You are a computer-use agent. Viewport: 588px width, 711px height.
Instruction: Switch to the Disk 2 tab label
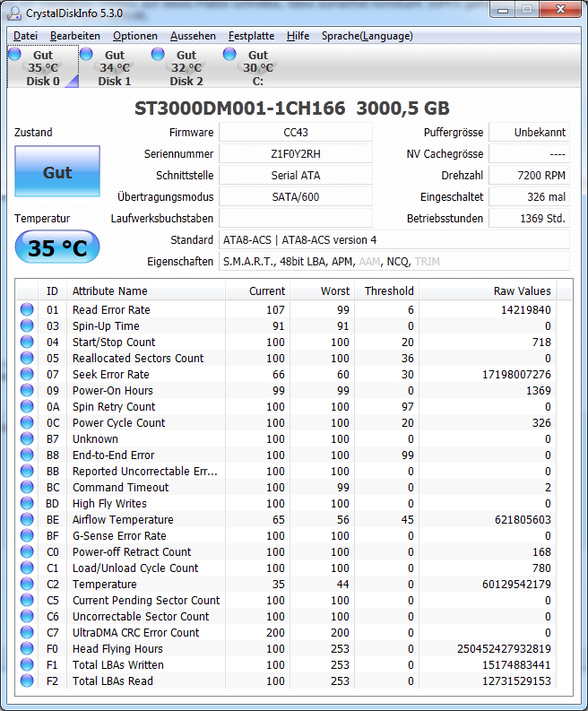click(186, 82)
